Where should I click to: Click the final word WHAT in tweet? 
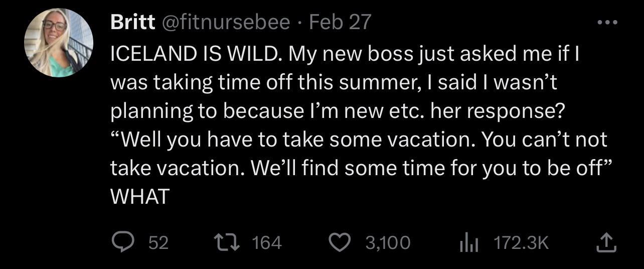tap(139, 197)
